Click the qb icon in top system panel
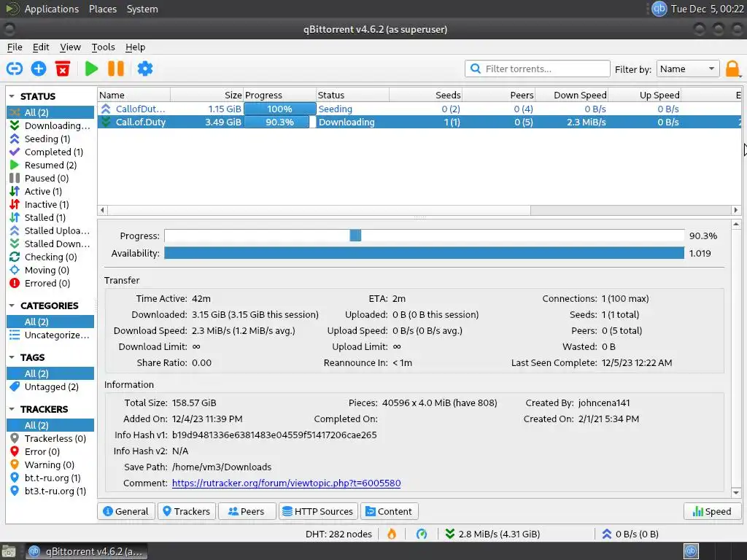This screenshot has width=747, height=560. [659, 9]
